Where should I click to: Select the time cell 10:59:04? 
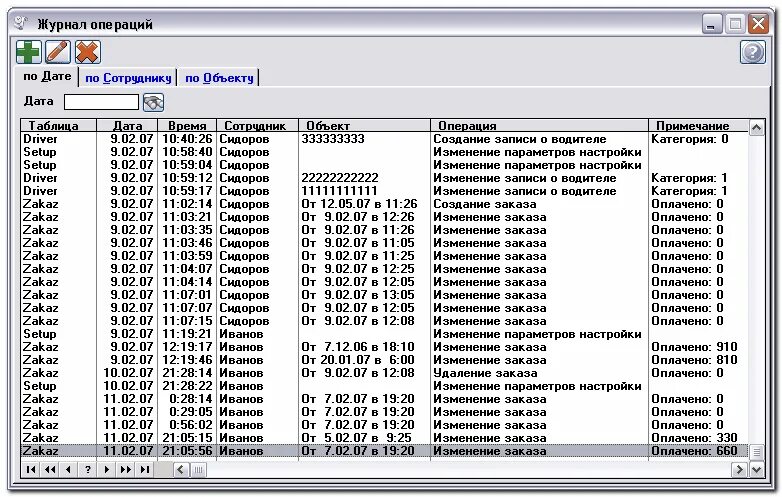pyautogui.click(x=187, y=165)
